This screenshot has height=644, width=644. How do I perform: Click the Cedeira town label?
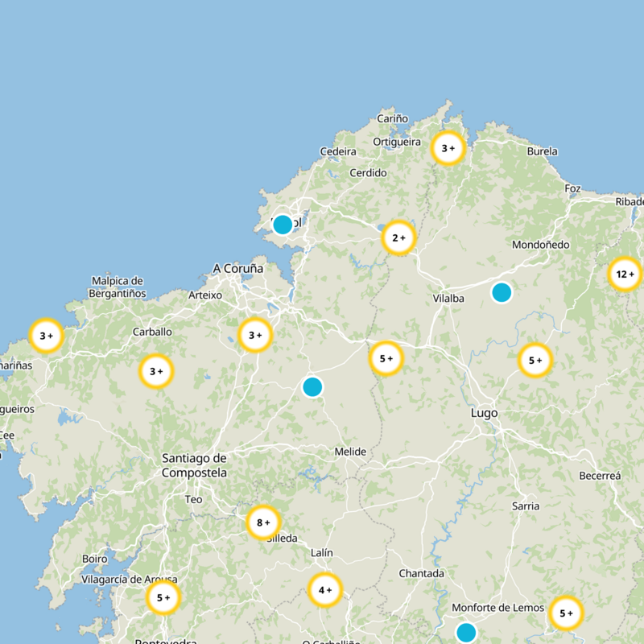point(338,151)
